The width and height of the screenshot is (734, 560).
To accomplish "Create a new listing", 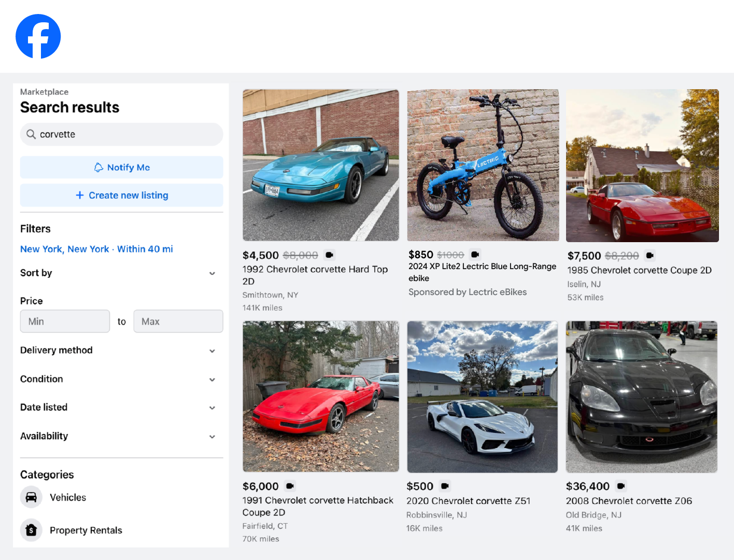I will coord(122,195).
